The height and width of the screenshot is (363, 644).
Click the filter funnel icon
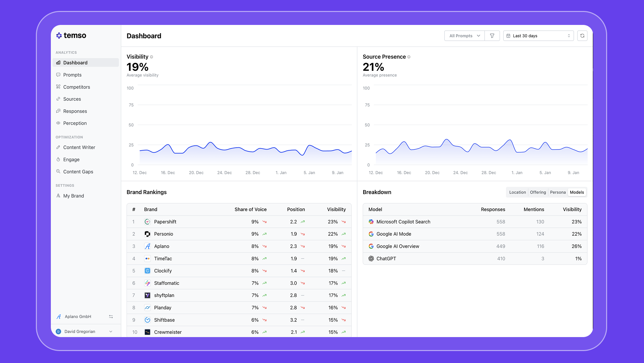point(492,36)
